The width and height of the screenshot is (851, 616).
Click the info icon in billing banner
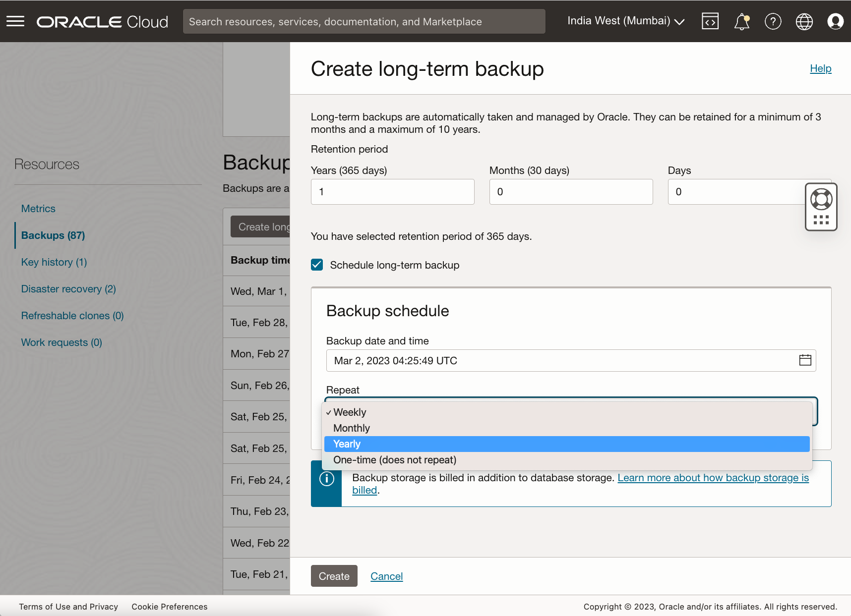click(326, 478)
